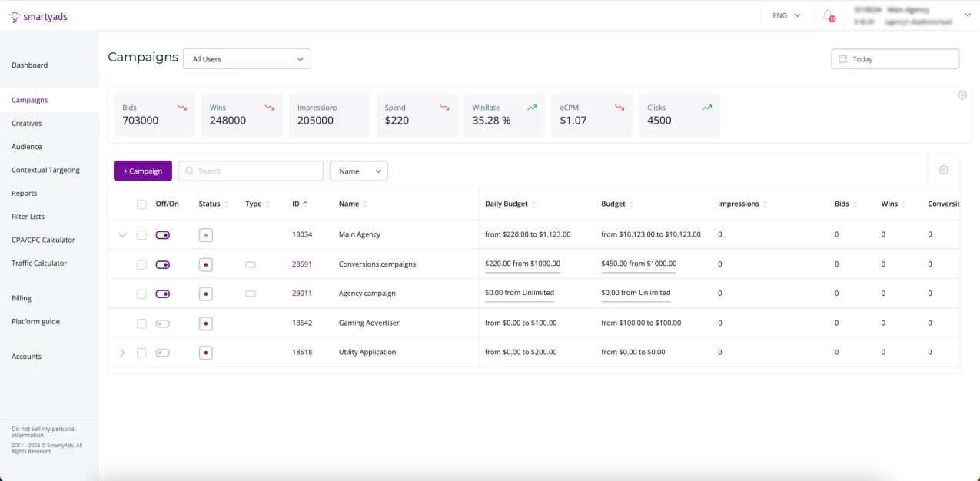
Task: Check the Conversions campaigns row checkbox
Action: point(141,264)
